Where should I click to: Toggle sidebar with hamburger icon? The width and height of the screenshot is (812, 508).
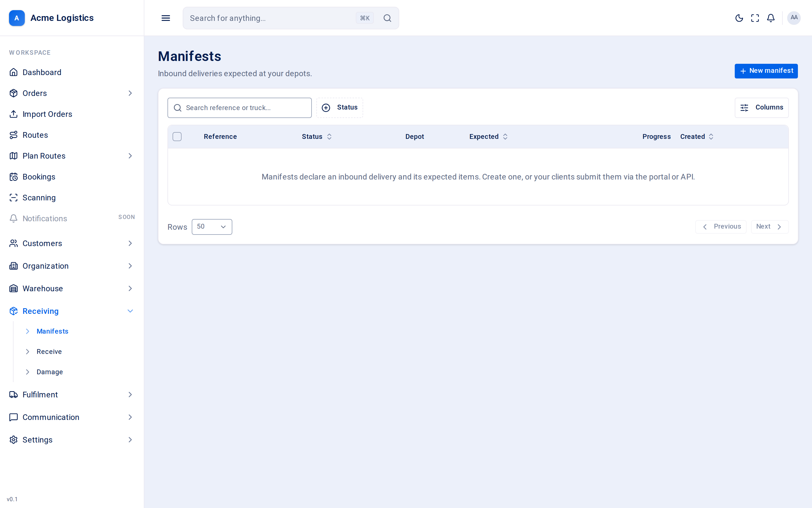click(x=166, y=18)
